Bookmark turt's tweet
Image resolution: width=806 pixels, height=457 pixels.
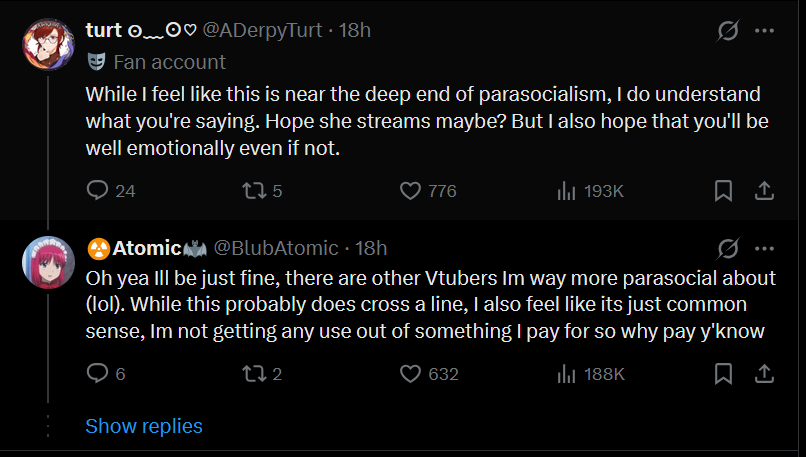tap(723, 191)
